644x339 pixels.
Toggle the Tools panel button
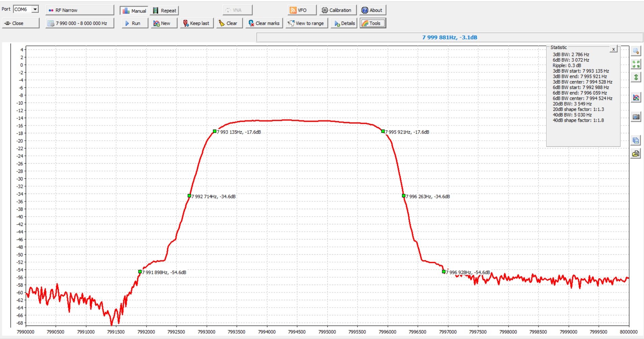372,23
